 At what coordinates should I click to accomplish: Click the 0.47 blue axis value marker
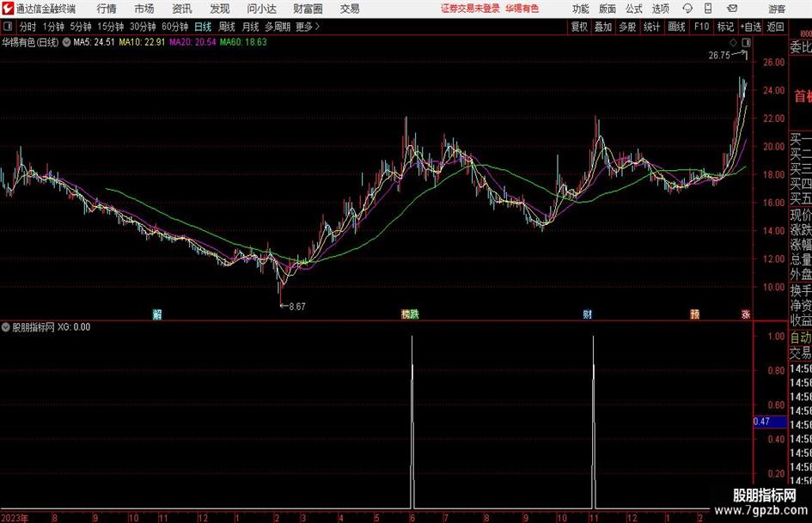coord(770,422)
